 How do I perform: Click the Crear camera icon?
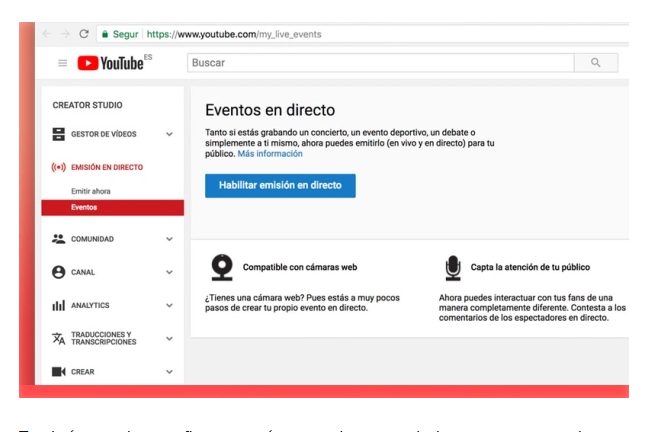(x=58, y=373)
